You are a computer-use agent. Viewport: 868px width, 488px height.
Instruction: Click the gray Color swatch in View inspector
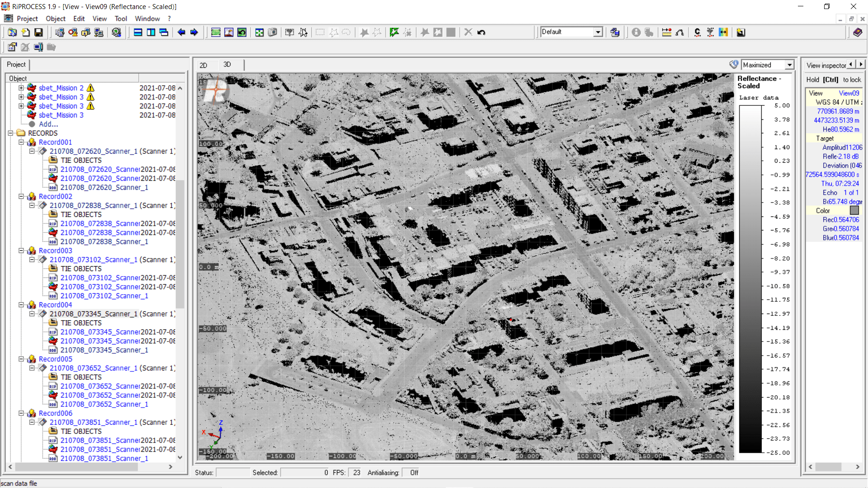[854, 211]
